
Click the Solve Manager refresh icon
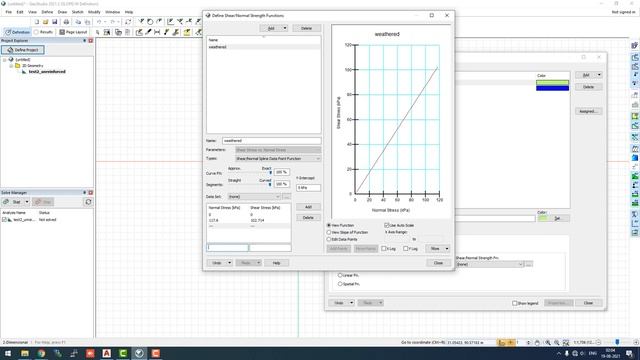pos(88,202)
